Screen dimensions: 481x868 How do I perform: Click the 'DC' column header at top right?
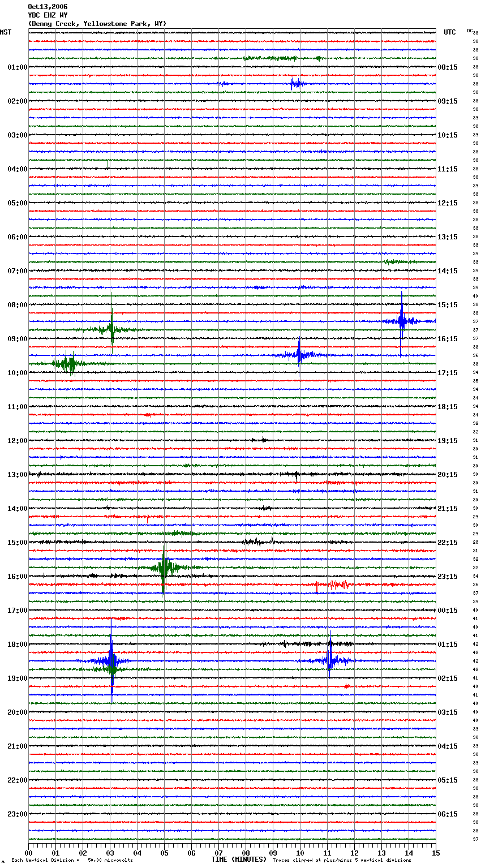(470, 31)
